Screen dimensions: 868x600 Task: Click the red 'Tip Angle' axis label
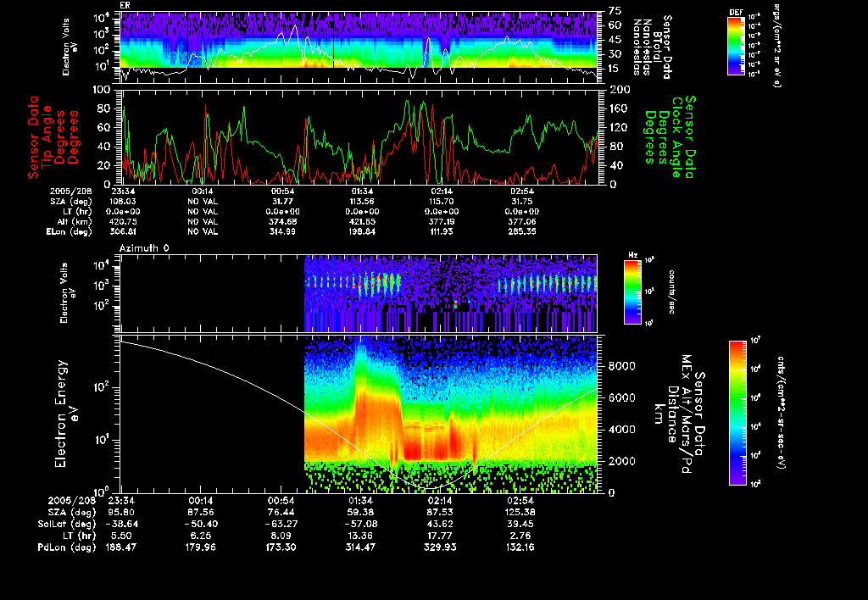[47, 137]
